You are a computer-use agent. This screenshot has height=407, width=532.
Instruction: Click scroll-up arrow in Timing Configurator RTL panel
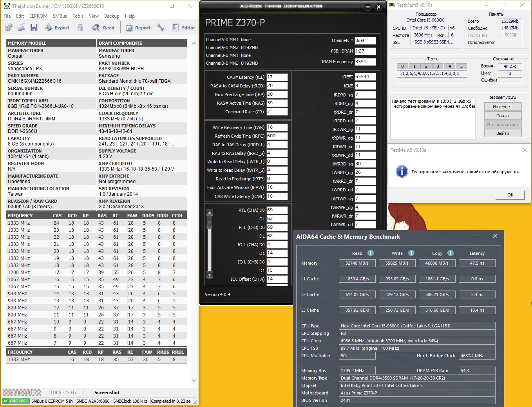tap(210, 212)
